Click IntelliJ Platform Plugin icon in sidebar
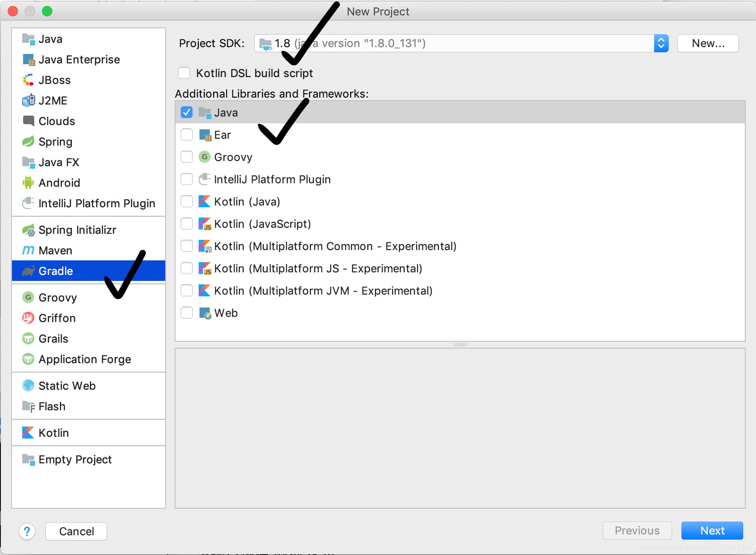Image resolution: width=756 pixels, height=555 pixels. click(x=28, y=203)
